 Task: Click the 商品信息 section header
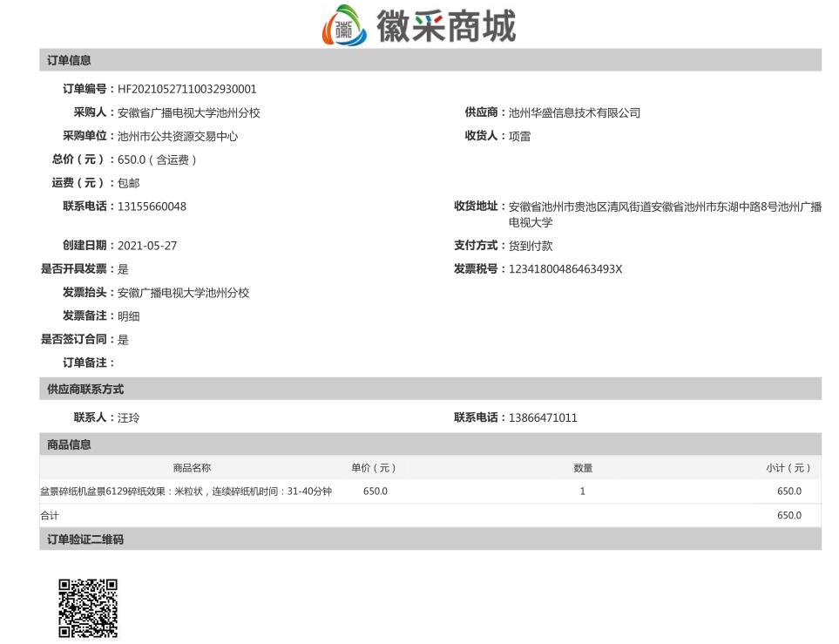[x=66, y=444]
